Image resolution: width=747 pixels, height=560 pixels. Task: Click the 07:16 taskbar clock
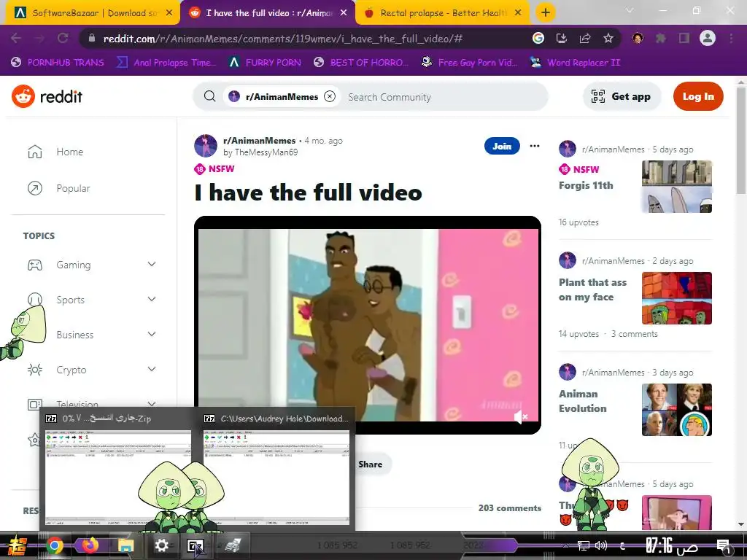pyautogui.click(x=672, y=545)
